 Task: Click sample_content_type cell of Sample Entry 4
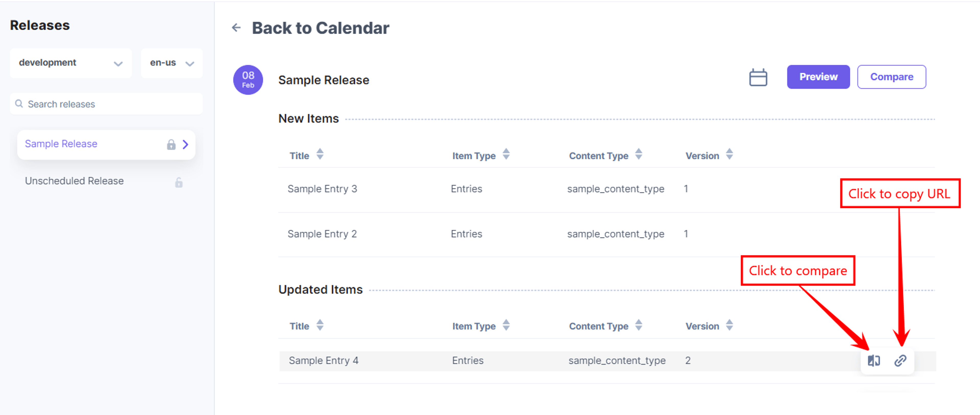click(x=617, y=361)
